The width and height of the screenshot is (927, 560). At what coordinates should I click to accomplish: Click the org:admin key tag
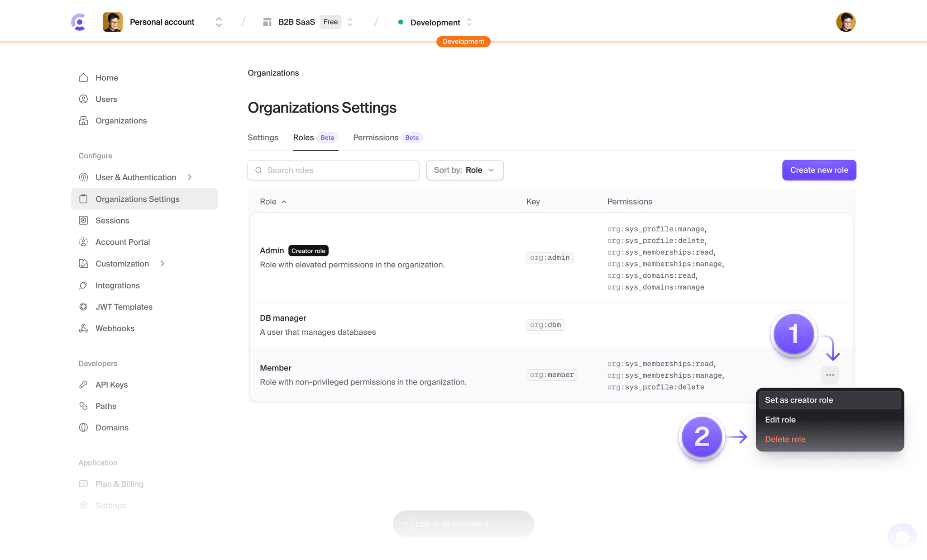click(550, 257)
